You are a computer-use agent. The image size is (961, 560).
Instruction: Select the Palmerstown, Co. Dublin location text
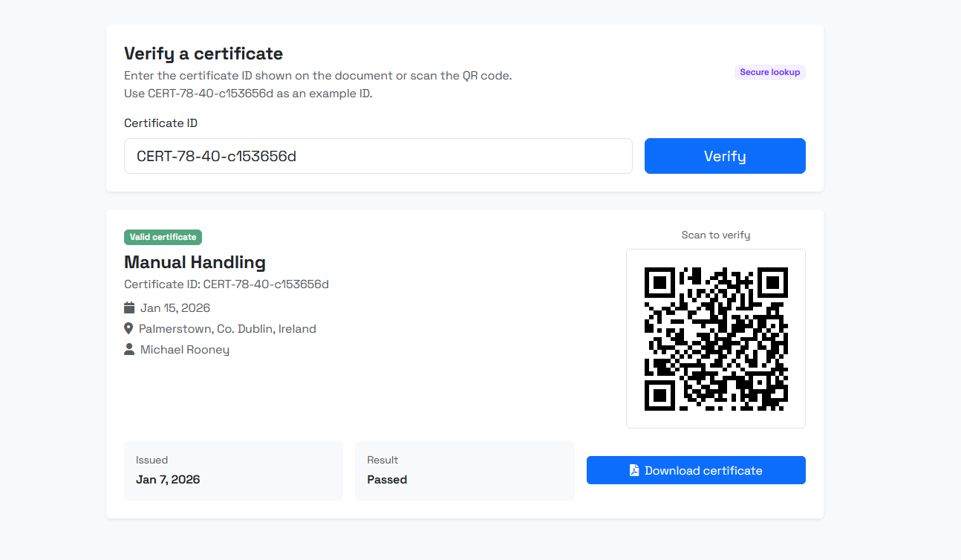click(x=227, y=328)
